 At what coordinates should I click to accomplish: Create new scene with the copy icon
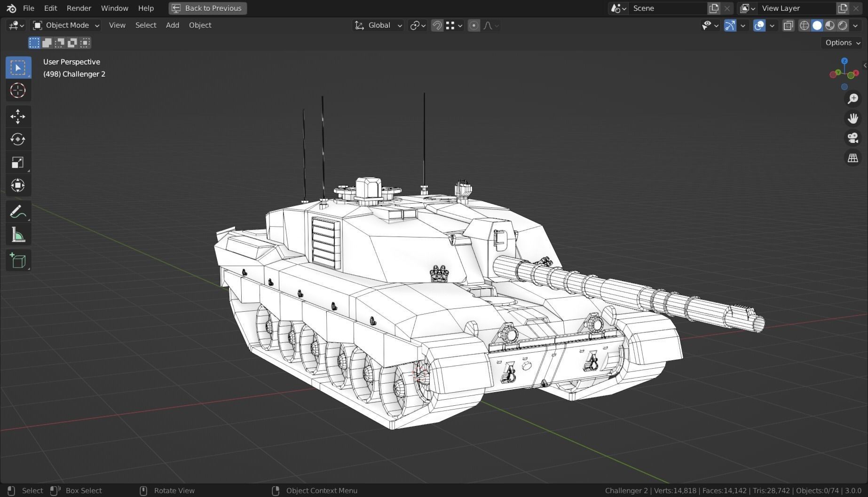click(x=714, y=8)
